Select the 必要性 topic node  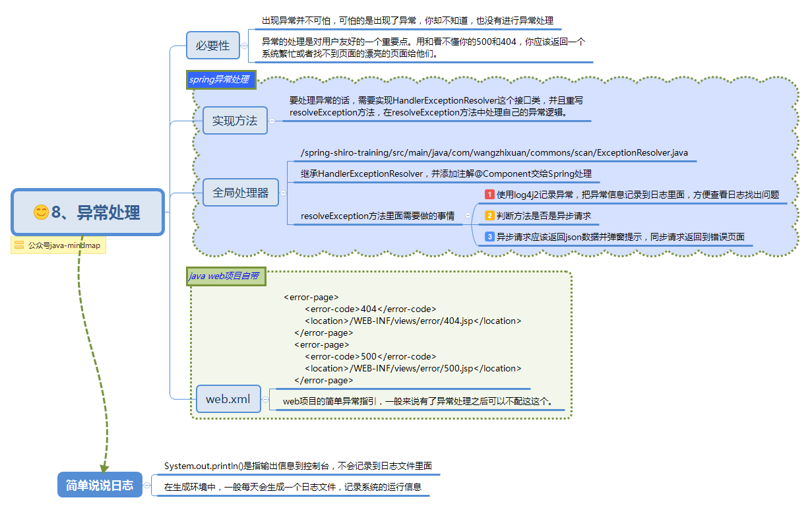[x=213, y=46]
